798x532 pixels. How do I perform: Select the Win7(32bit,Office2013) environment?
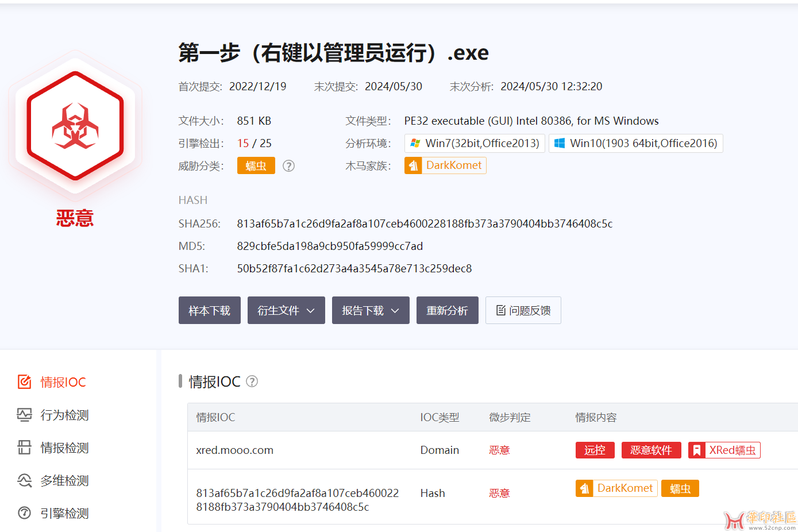click(475, 143)
